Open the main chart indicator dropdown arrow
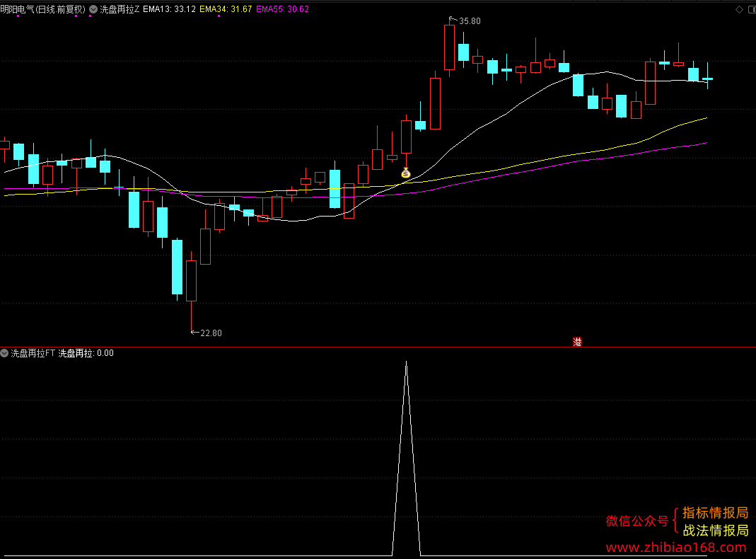756x559 pixels. tap(93, 9)
